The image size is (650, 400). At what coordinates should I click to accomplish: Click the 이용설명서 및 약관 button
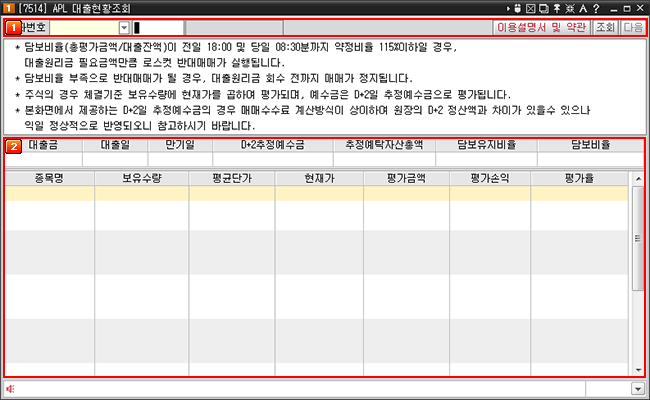(541, 28)
